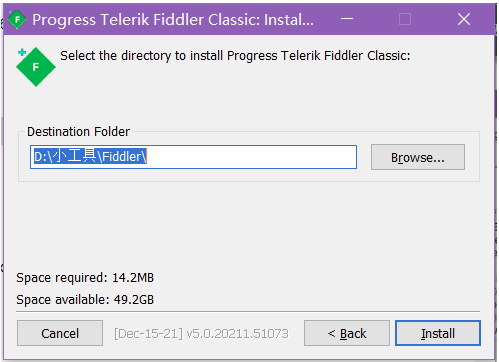This screenshot has height=362, width=499.
Task: Minimize the Fiddler installer window
Action: (347, 19)
